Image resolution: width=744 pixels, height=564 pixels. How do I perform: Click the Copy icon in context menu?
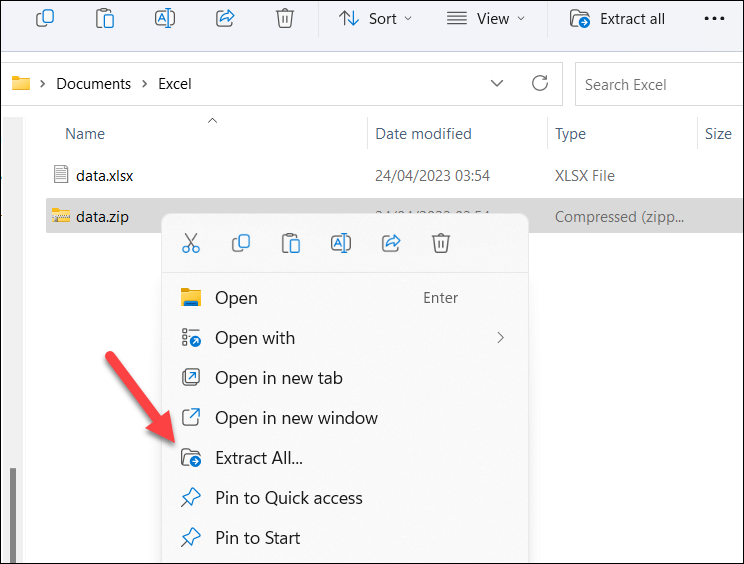[241, 243]
